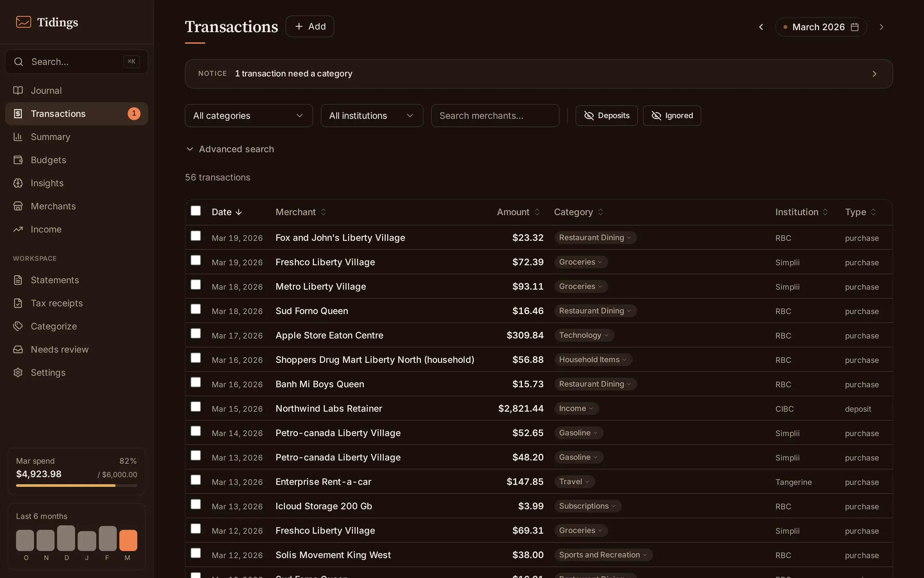The image size is (924, 578).
Task: Navigate to Budgets
Action: (76, 160)
